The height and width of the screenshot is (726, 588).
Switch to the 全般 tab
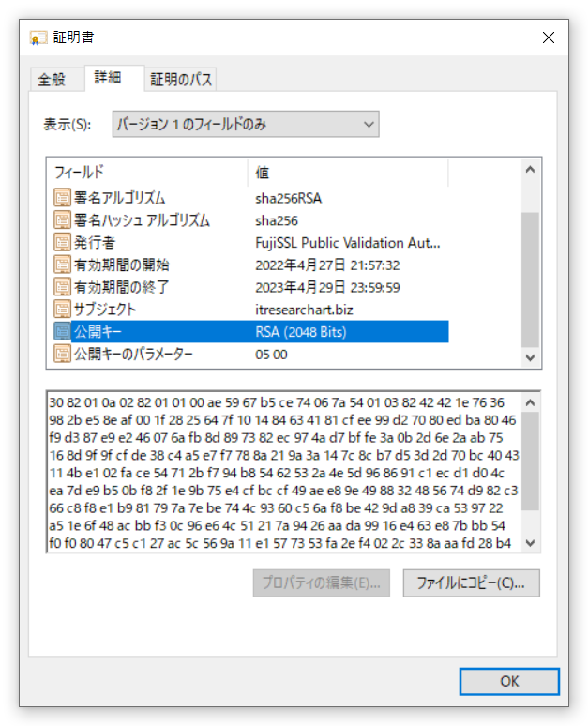click(52, 80)
